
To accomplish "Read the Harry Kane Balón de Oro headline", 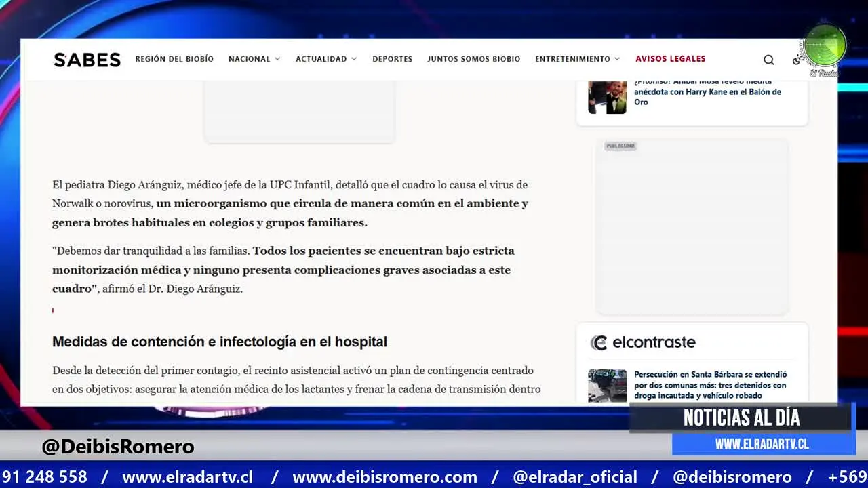I will tap(707, 92).
